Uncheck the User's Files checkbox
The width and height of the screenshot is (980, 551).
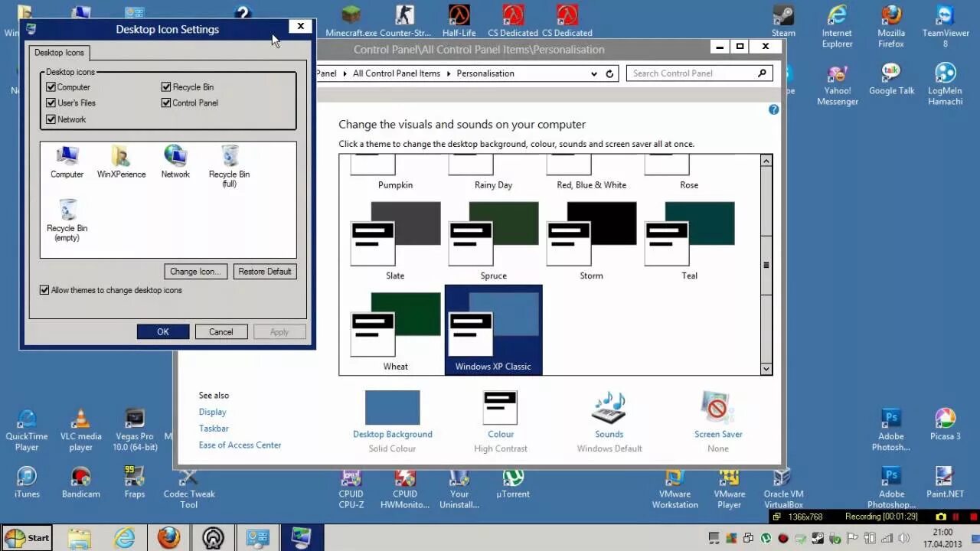[51, 103]
